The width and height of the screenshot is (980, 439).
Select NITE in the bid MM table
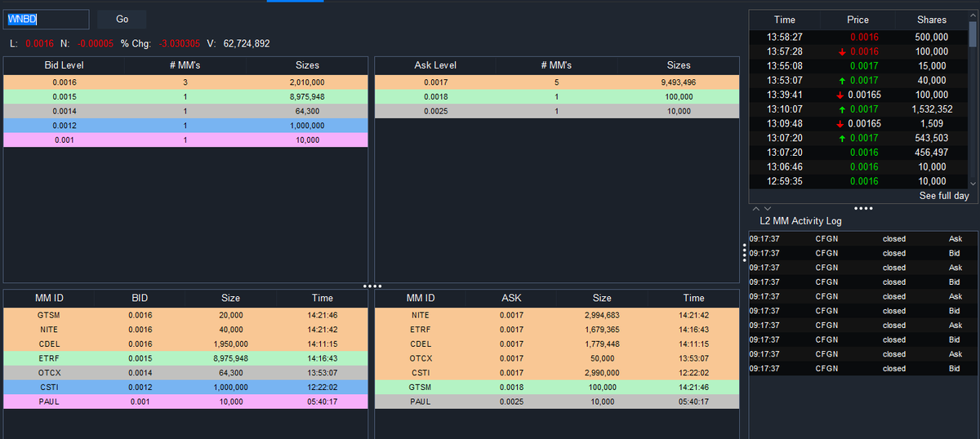(x=186, y=330)
